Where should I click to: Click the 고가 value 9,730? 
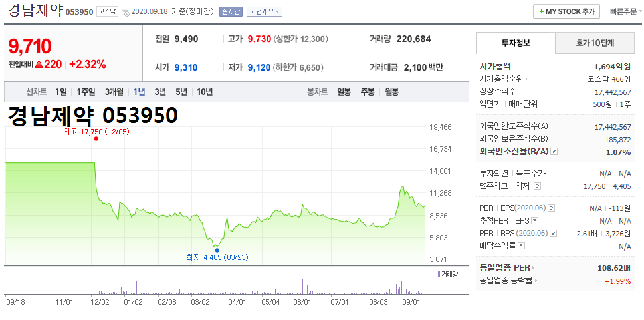[x=259, y=39]
